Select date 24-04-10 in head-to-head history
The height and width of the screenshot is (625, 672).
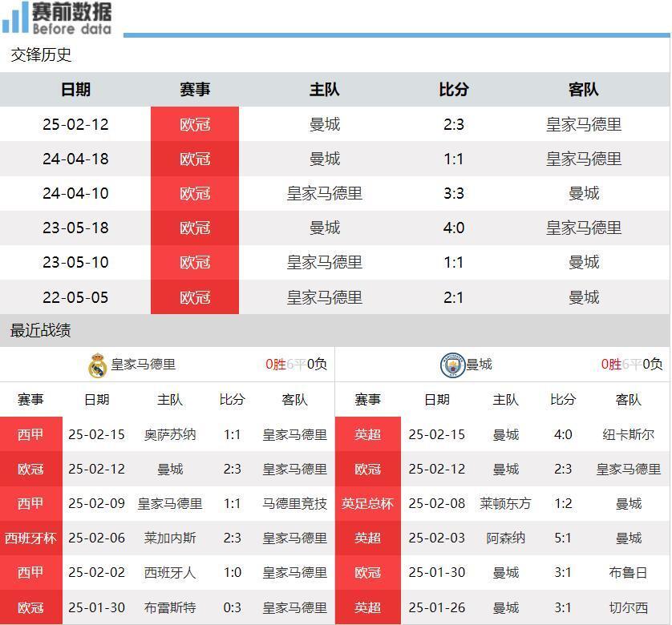(x=76, y=193)
